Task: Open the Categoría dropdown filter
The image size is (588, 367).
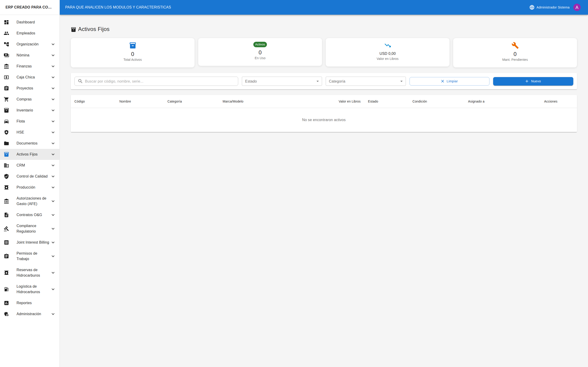Action: [365, 81]
